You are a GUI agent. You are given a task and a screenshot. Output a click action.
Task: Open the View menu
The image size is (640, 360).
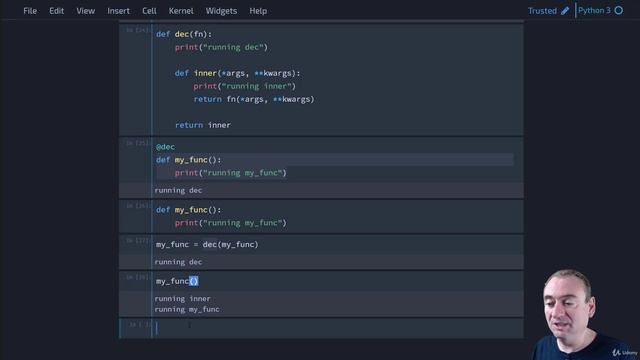pyautogui.click(x=85, y=11)
